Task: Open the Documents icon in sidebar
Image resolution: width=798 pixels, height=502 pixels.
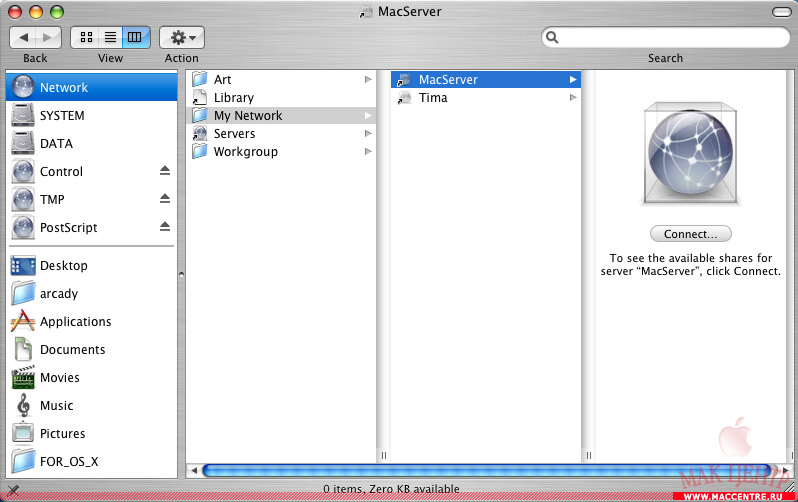Action: pos(23,349)
